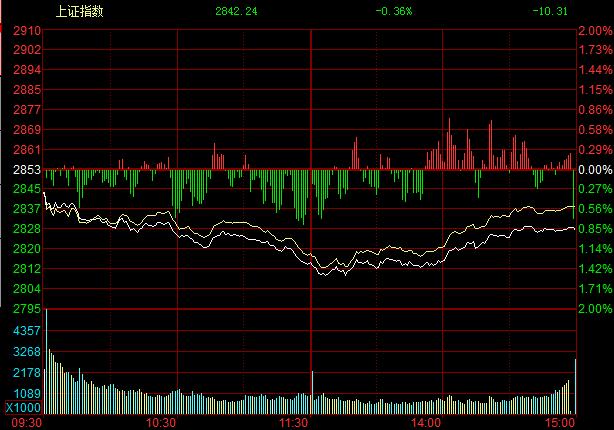Click the 2885 price axis label
614x430 pixels.
(x=27, y=90)
